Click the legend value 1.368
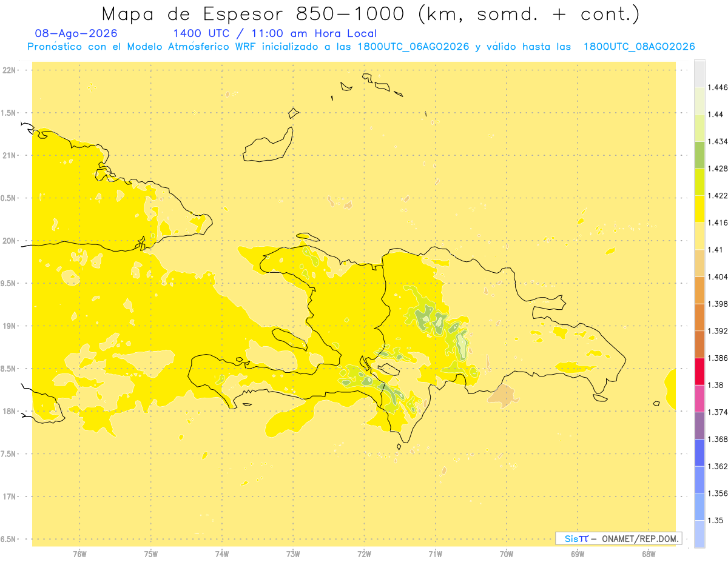The height and width of the screenshot is (562, 728). [718, 439]
